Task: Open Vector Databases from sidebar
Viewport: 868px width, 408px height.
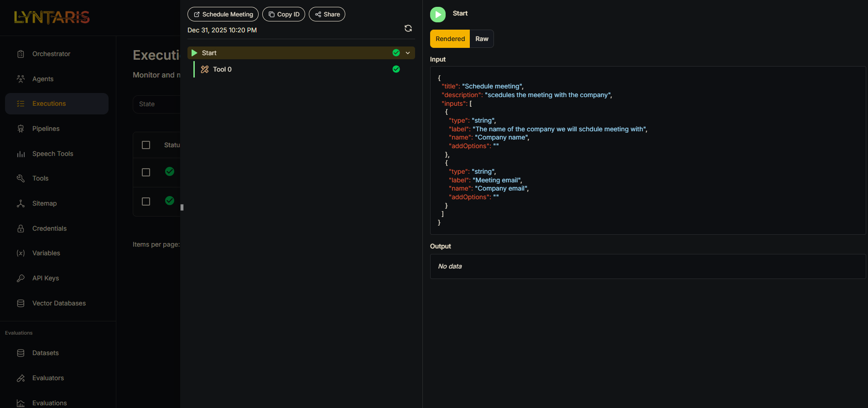Action: tap(59, 303)
